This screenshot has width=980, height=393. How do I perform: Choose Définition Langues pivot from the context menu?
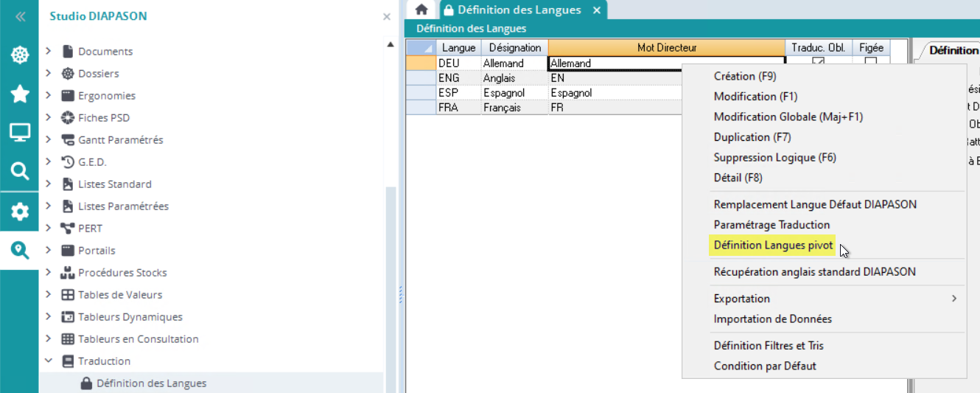[773, 246]
